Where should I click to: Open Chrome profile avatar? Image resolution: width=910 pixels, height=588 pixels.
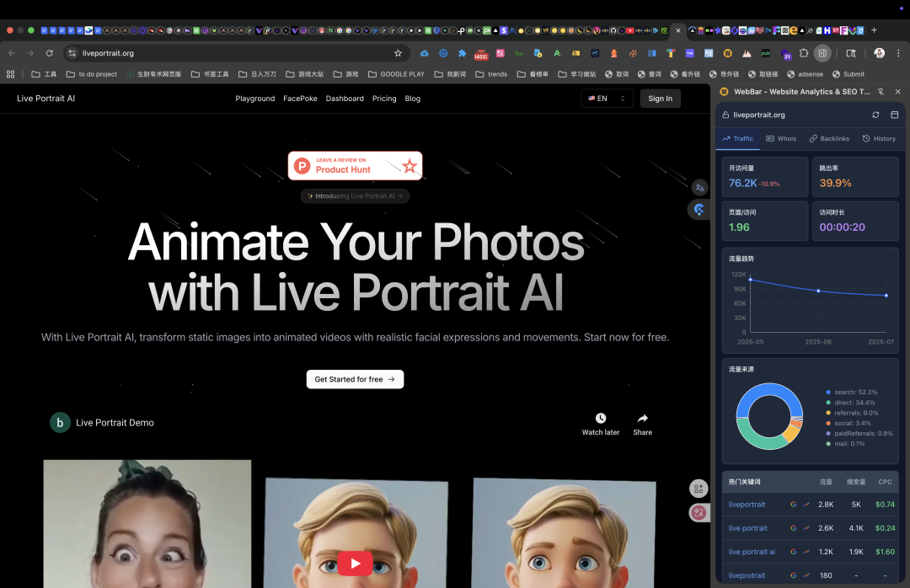[x=879, y=53]
